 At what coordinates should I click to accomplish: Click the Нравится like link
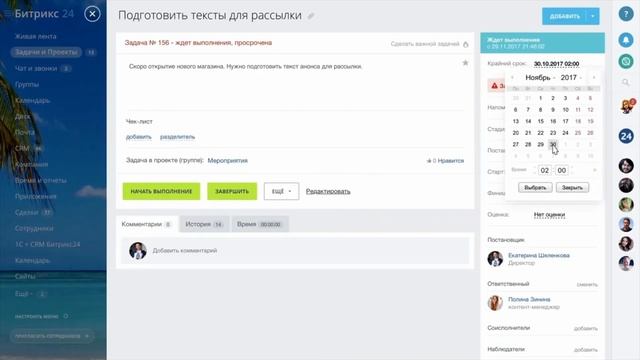coord(451,161)
